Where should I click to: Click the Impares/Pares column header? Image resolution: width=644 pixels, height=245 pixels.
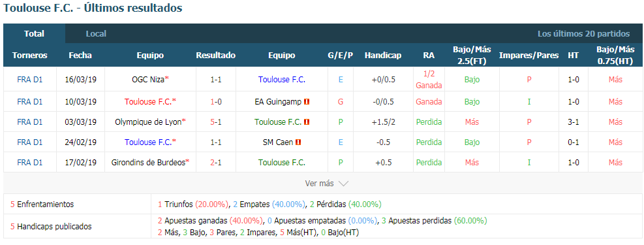point(529,55)
